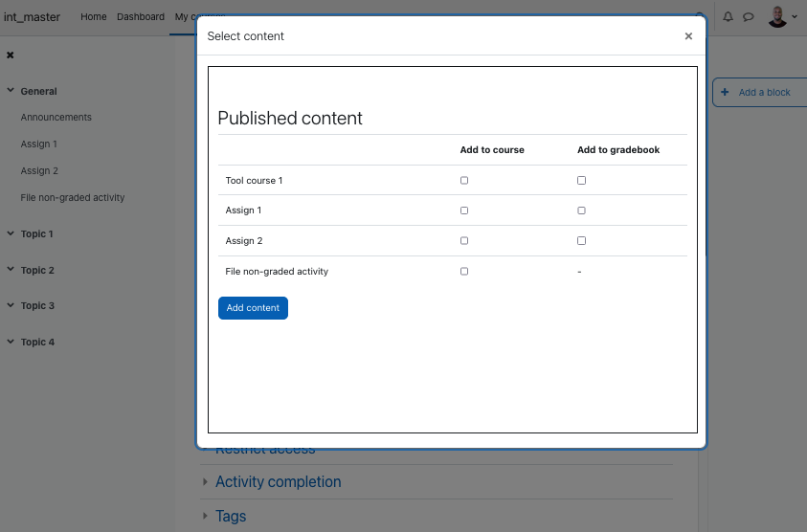Open the notifications bell
807x532 pixels.
coord(728,17)
